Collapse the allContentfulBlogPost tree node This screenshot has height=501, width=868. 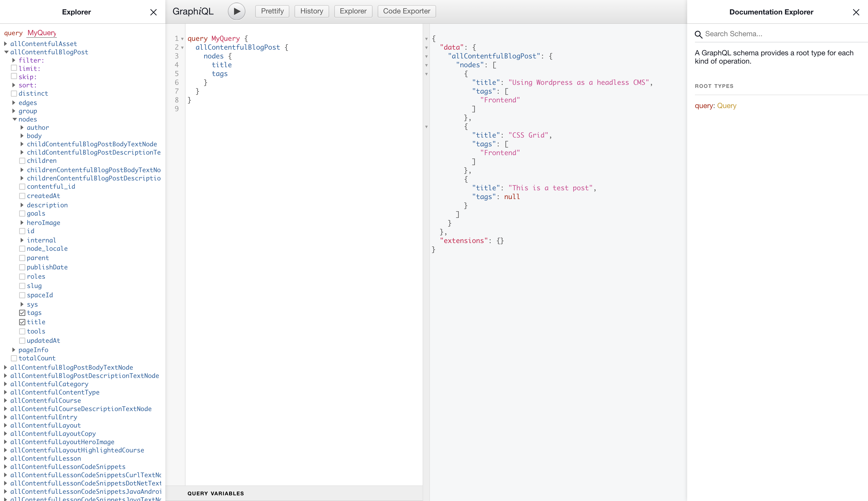6,52
